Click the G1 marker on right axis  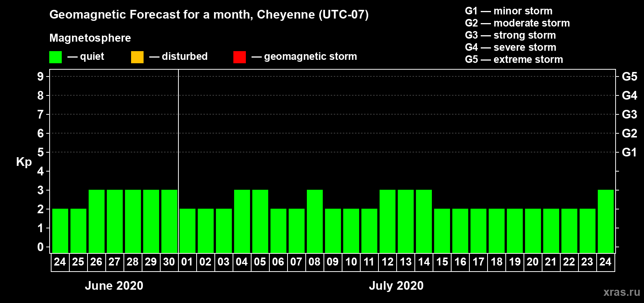[629, 152]
